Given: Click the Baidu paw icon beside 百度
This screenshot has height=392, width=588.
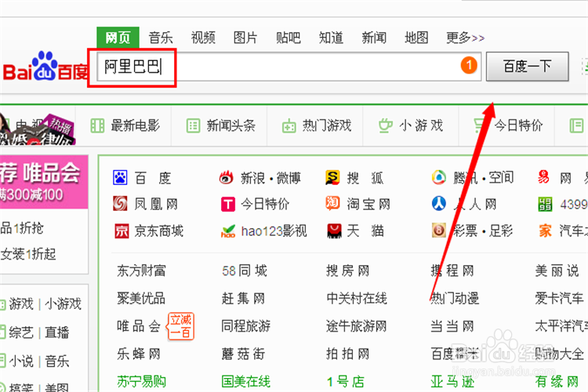Looking at the screenshot, I should pyautogui.click(x=120, y=177).
